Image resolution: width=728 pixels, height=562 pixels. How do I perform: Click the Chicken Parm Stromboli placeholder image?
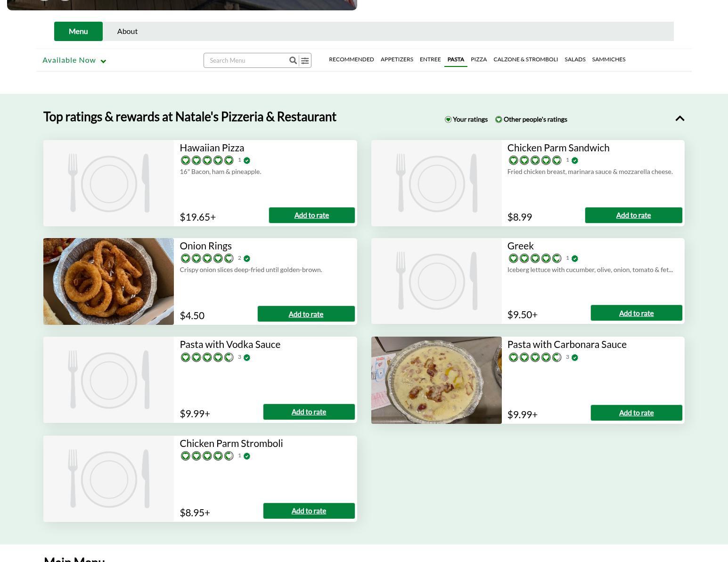tap(108, 479)
